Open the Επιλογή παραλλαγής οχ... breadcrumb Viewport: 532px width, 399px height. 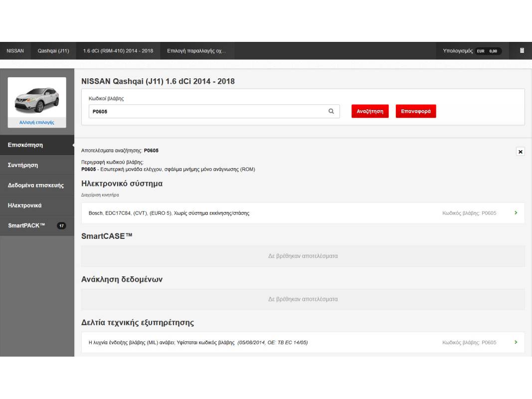point(196,50)
